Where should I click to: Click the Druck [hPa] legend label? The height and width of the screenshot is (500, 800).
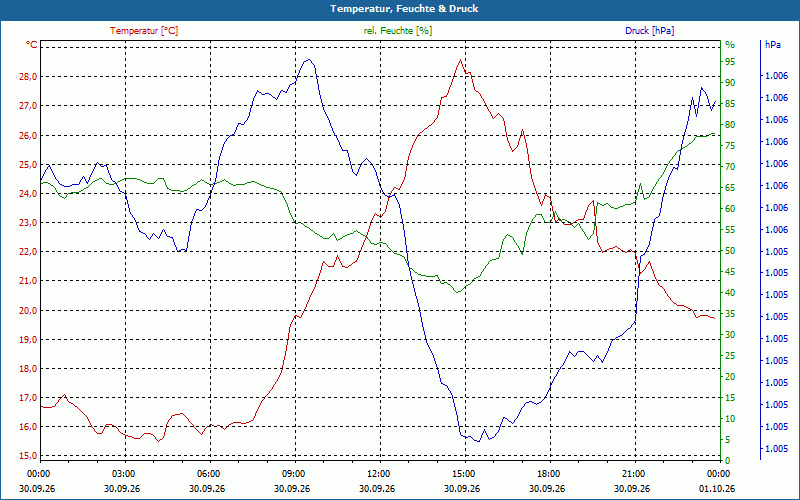point(649,31)
